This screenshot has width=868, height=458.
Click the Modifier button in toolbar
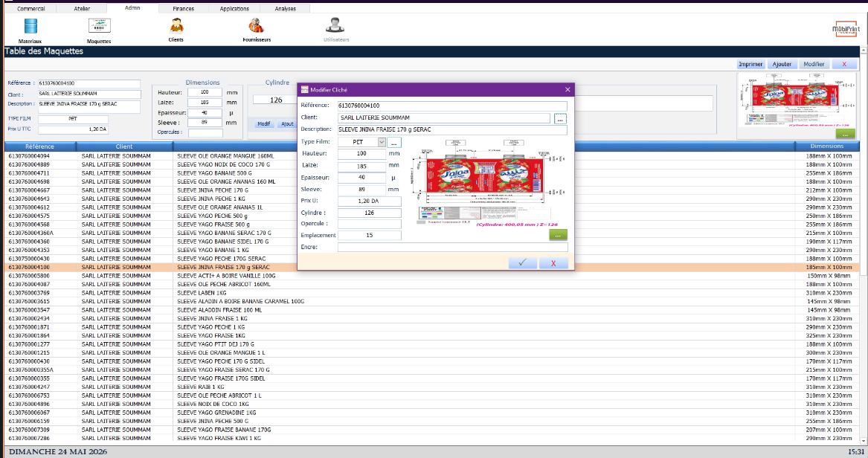(814, 64)
